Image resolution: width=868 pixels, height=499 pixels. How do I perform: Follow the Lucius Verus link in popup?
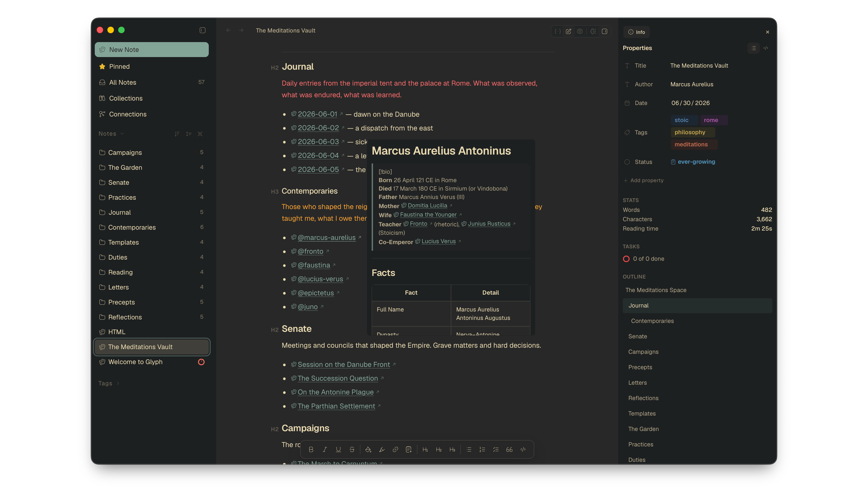(x=438, y=241)
